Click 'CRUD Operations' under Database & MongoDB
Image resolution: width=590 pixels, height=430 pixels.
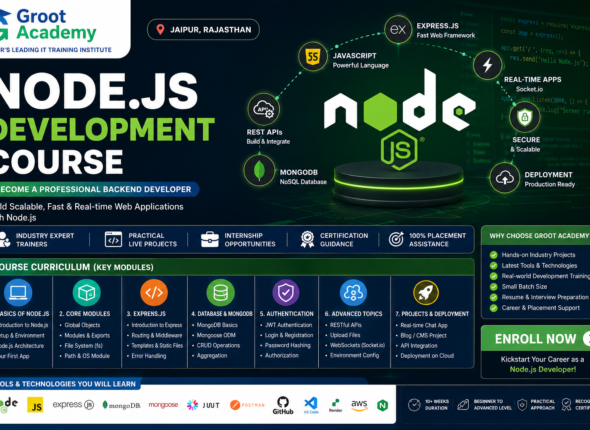tap(218, 345)
